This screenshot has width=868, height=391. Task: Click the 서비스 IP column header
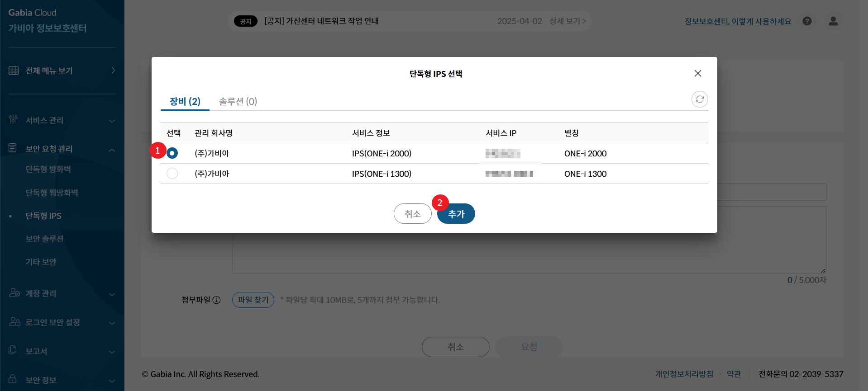[501, 133]
